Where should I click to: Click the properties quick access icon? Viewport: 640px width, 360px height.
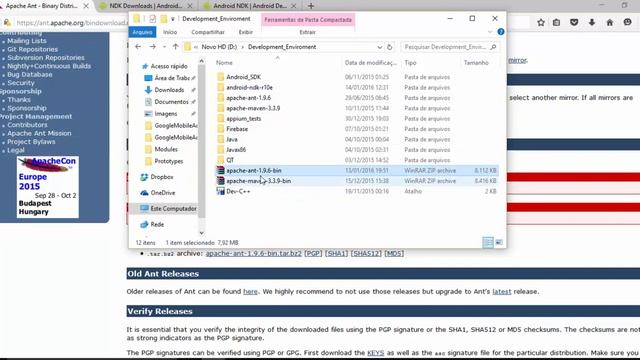tap(152, 19)
